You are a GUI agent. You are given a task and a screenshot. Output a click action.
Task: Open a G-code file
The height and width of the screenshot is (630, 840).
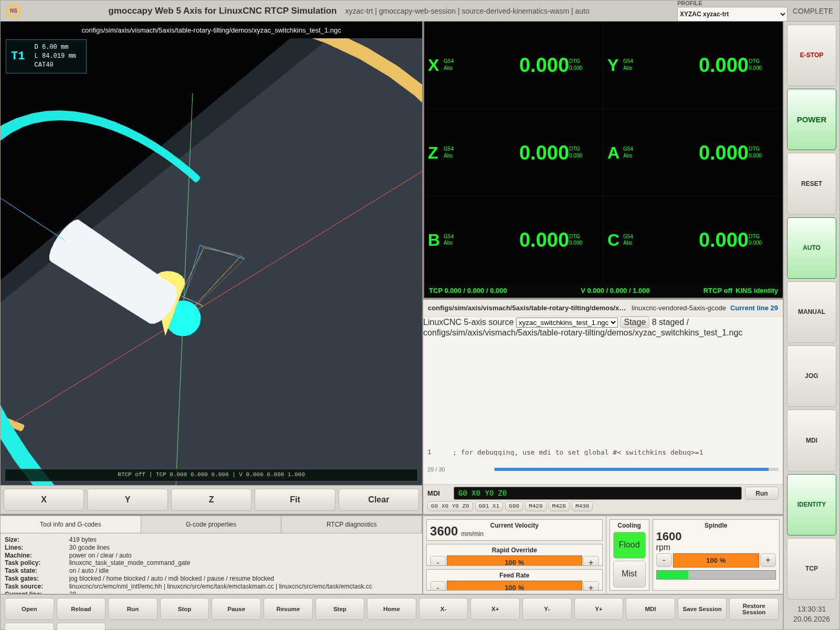[x=29, y=609]
